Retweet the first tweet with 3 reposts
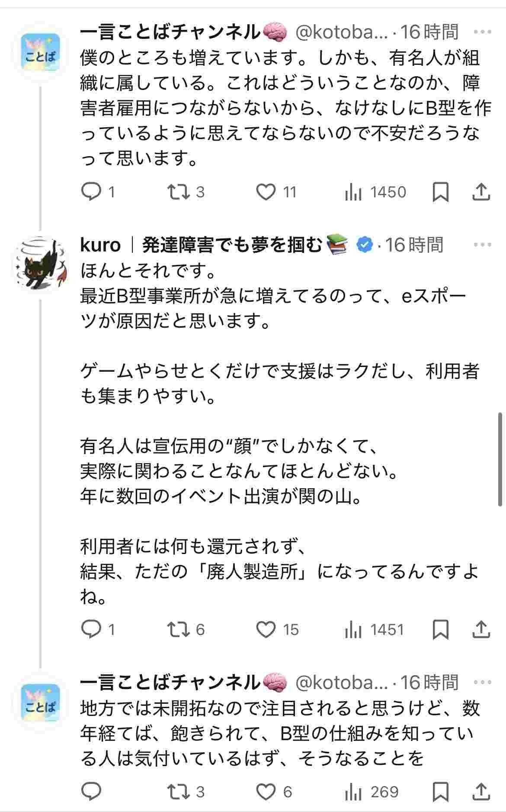 [x=179, y=192]
